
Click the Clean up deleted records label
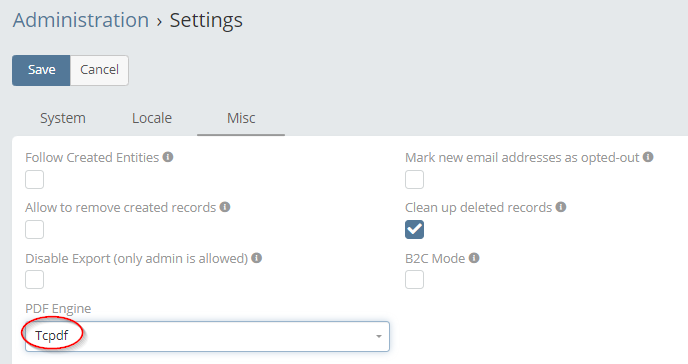click(478, 207)
